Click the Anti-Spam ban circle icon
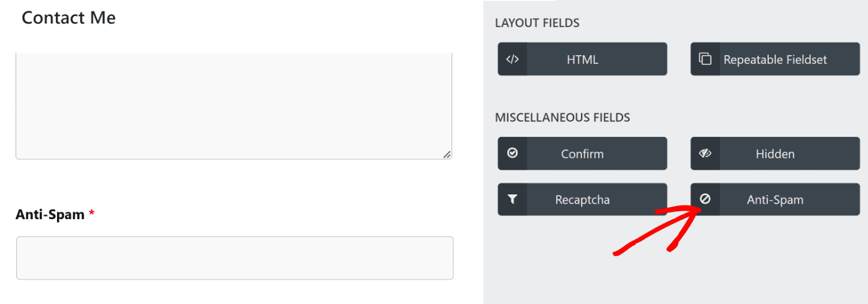 pos(705,199)
